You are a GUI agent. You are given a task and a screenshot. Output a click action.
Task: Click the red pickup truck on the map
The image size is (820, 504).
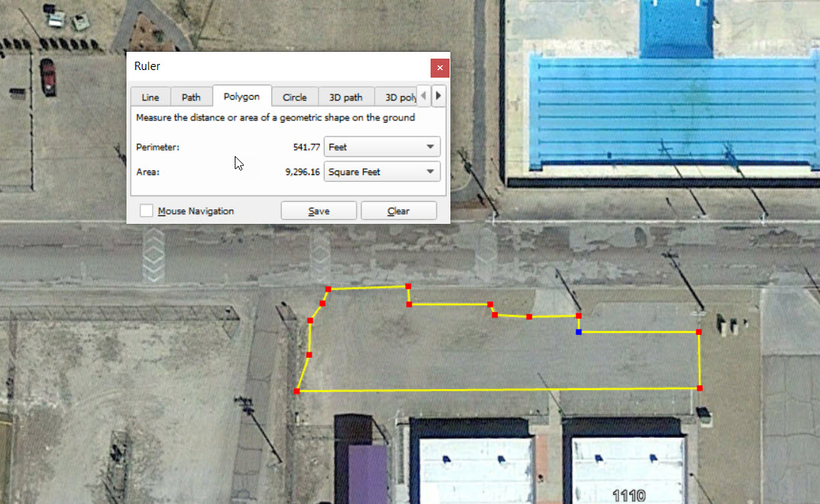coord(49,76)
